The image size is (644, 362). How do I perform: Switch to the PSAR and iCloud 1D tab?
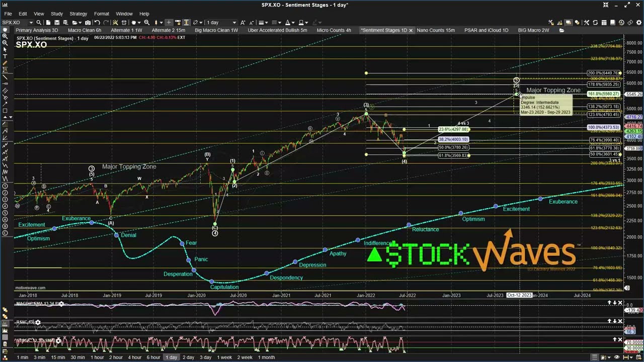point(486,30)
